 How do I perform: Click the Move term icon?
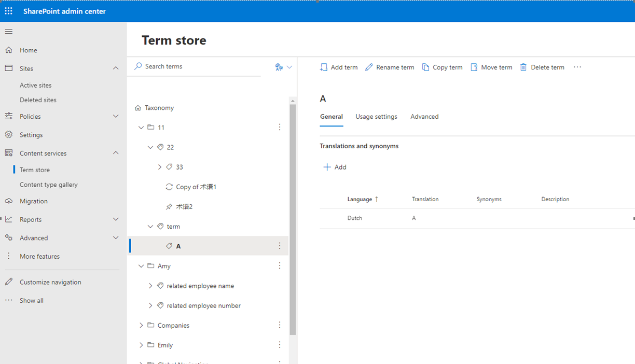(x=474, y=67)
